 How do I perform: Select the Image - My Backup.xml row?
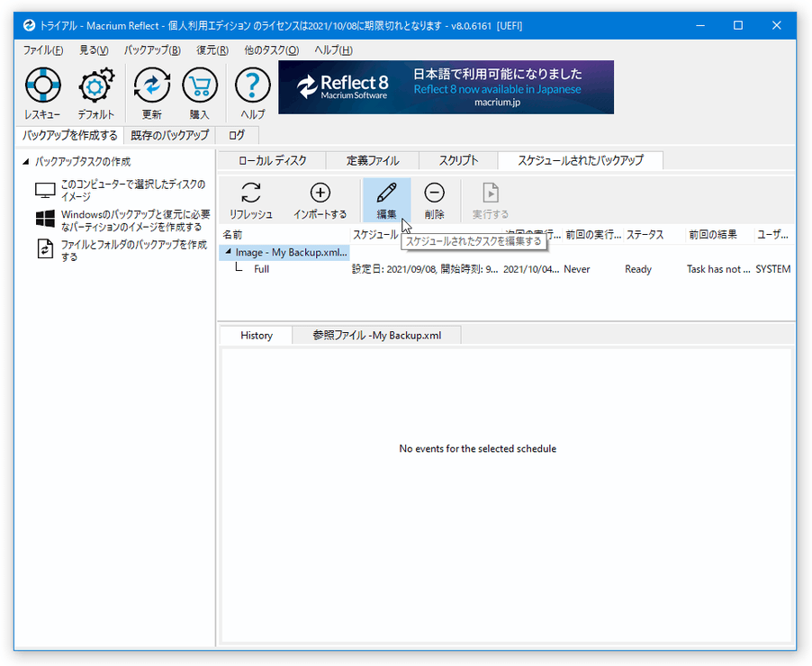point(284,252)
